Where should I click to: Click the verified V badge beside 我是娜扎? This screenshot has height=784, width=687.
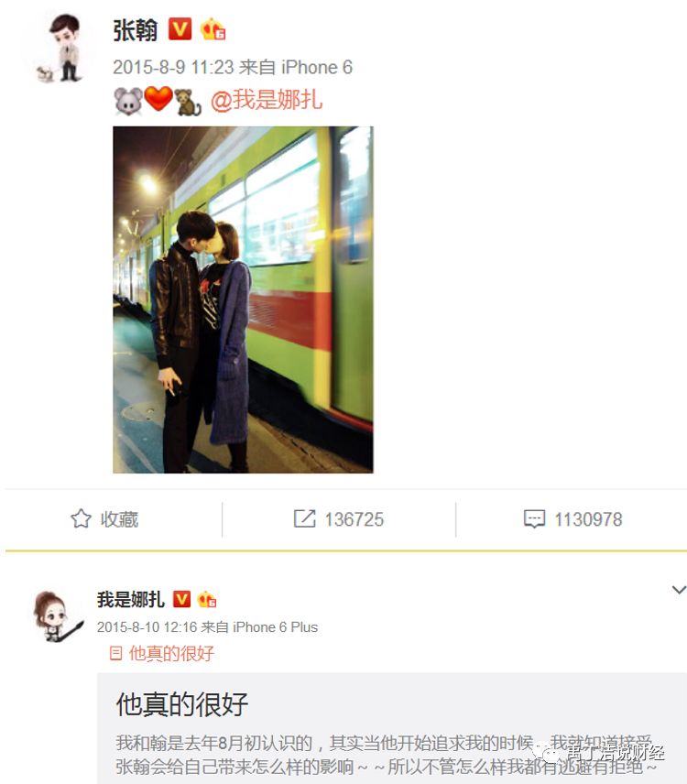coord(181,599)
